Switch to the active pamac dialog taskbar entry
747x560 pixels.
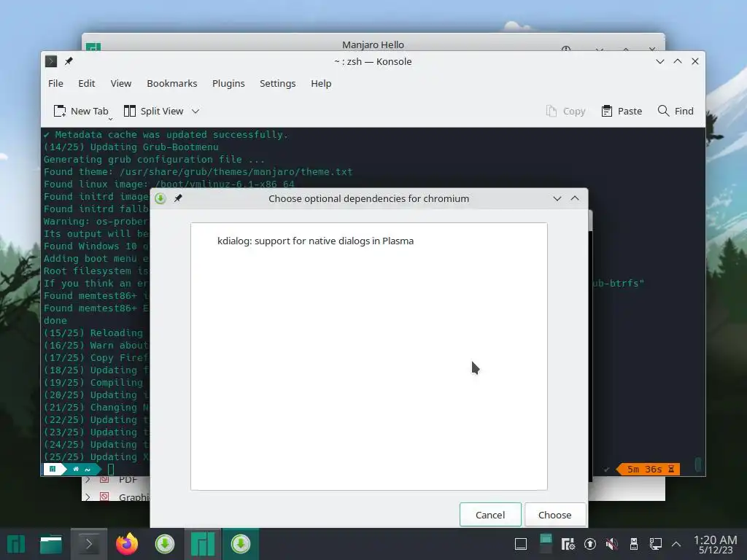coord(241,544)
